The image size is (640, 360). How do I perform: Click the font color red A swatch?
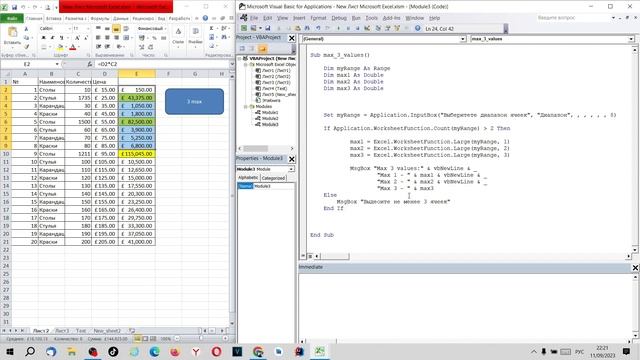pos(73,47)
